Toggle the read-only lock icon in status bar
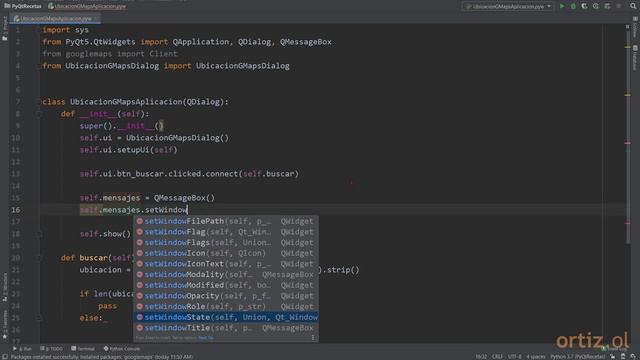Image resolution: width=640 pixels, height=360 pixels. pos(613,357)
